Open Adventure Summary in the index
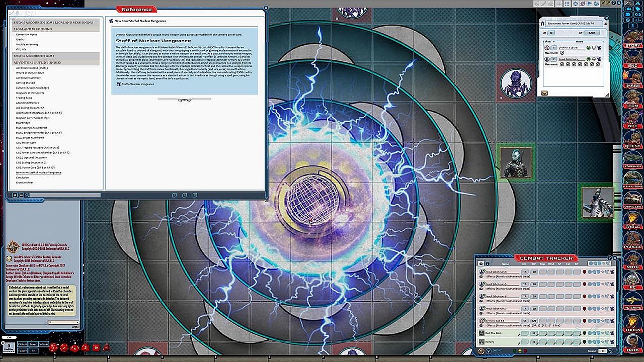This screenshot has width=644, height=362. click(28, 78)
